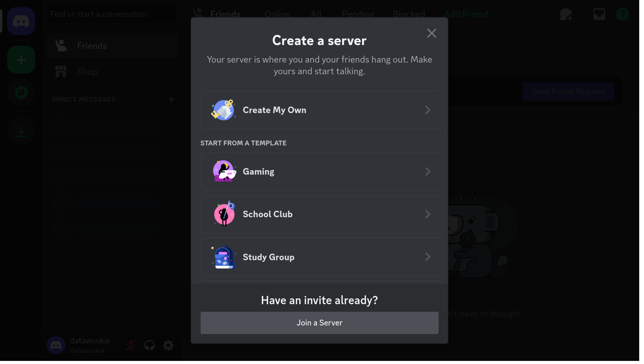Expand the Create My Own option

click(x=321, y=110)
